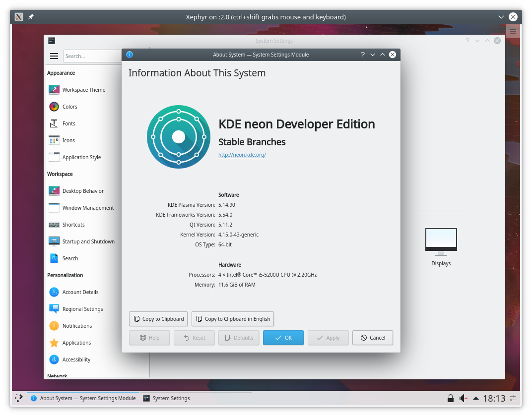Open the neon.kde.org hyperlink
Screen dimensions: 532x417
[x=242, y=155]
